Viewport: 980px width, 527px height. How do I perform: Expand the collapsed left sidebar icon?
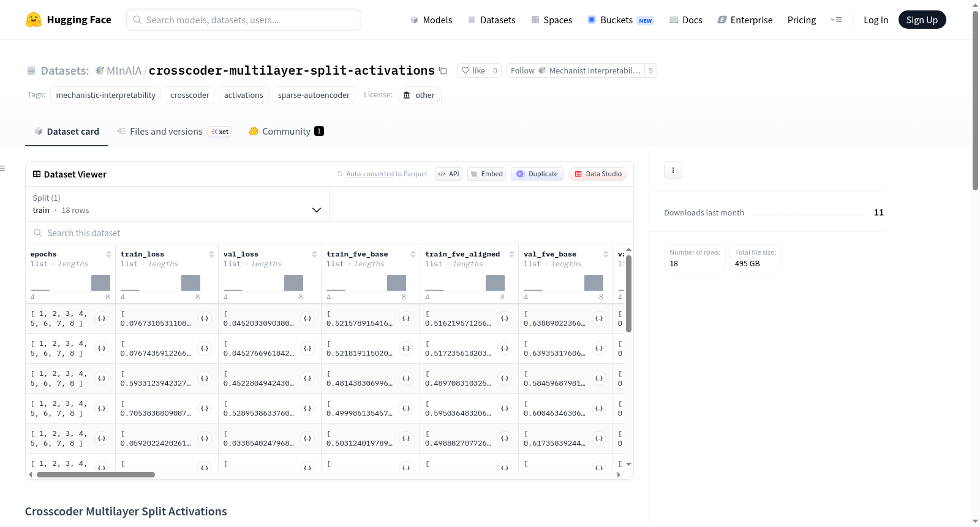click(2, 168)
